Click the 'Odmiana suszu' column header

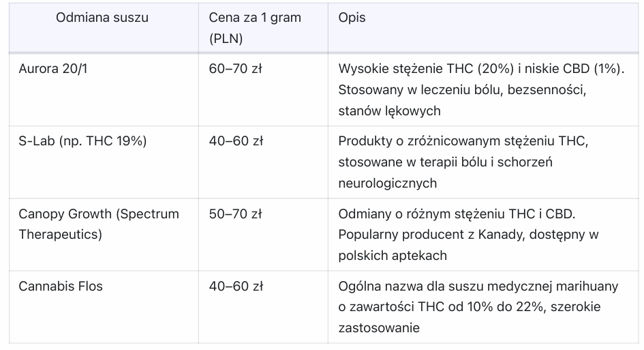pos(102,18)
